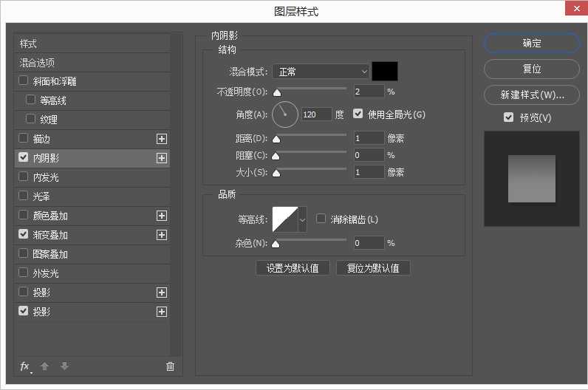The height and width of the screenshot is (390, 588).
Task: Close the 图层样式 dialog
Action: (576, 8)
